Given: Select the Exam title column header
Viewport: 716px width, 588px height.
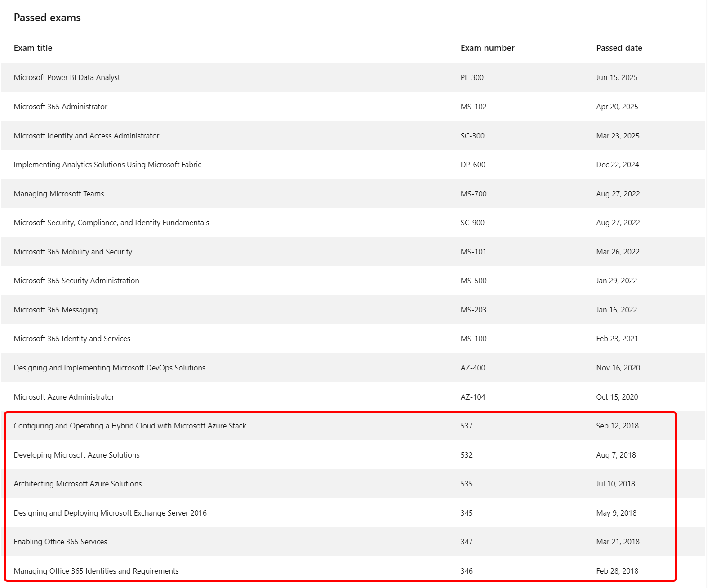Looking at the screenshot, I should tap(33, 48).
